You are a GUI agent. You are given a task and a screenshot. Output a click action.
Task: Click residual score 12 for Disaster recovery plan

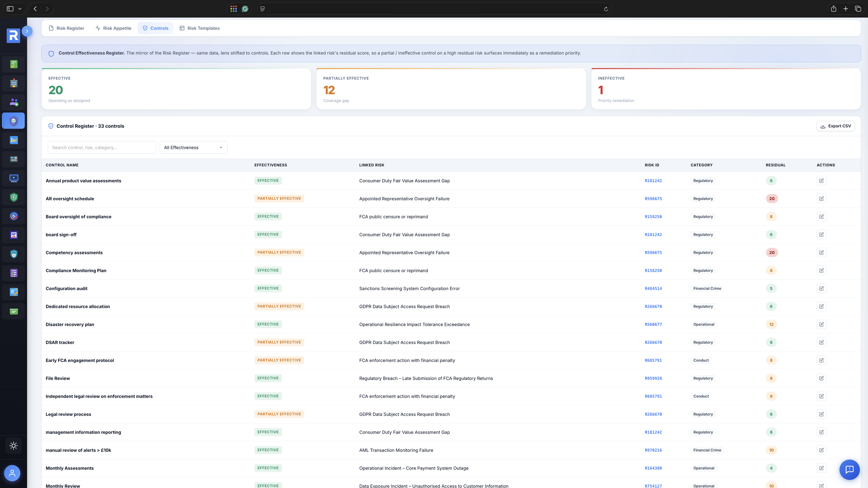(771, 325)
